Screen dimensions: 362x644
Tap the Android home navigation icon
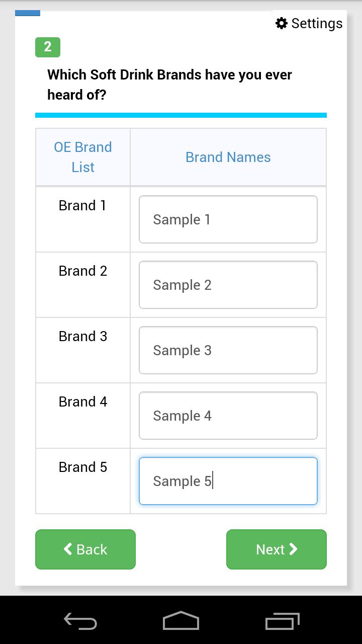coord(181,621)
